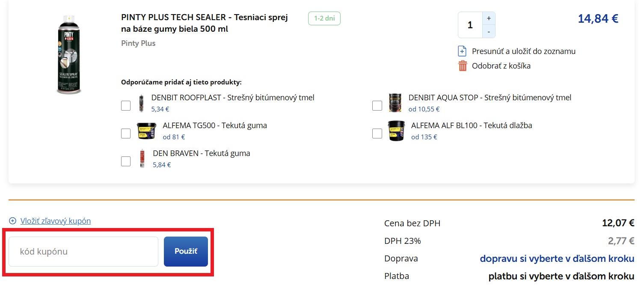Click the Pinty Plus spray can image

tap(69, 54)
